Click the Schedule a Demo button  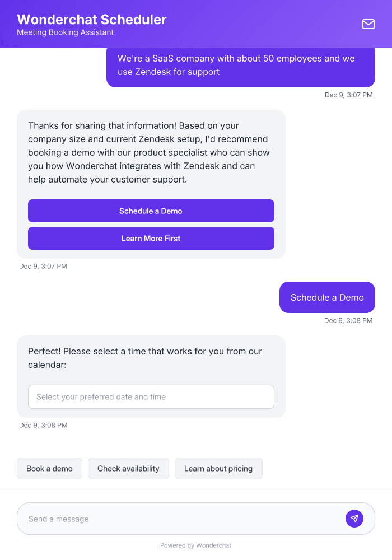click(151, 211)
